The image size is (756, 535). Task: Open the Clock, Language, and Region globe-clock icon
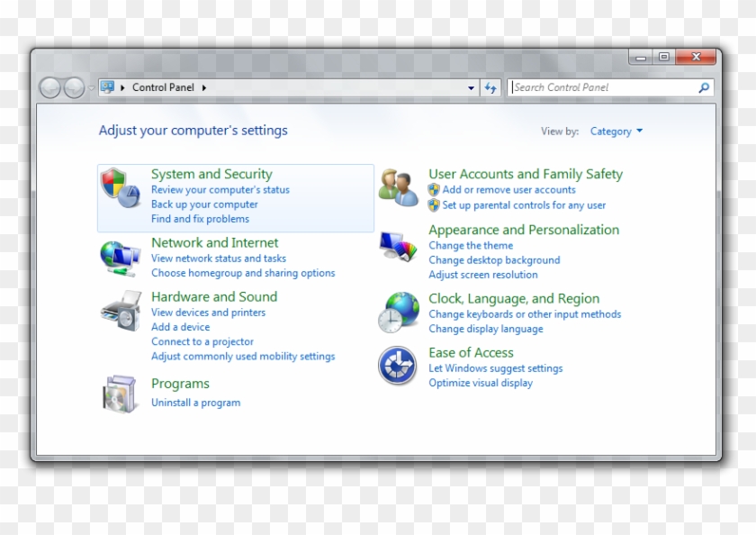click(398, 313)
